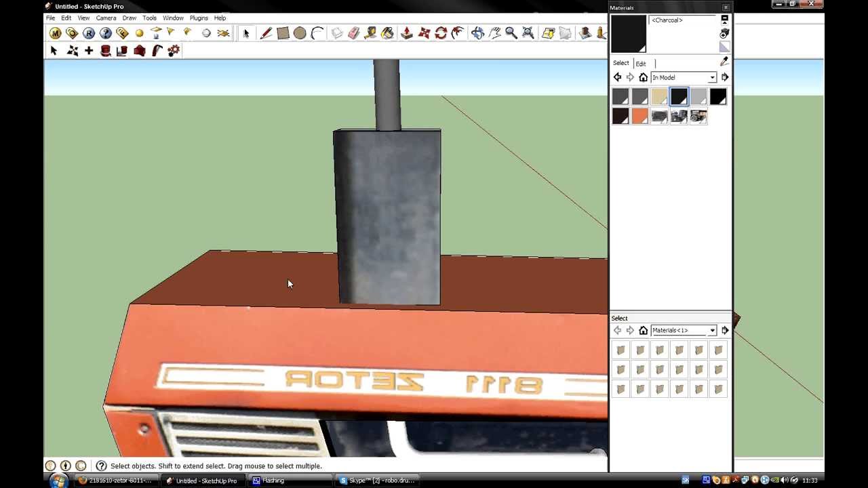Switch to the Edit tab in Materials
Screen dimensions: 868x488
641,64
